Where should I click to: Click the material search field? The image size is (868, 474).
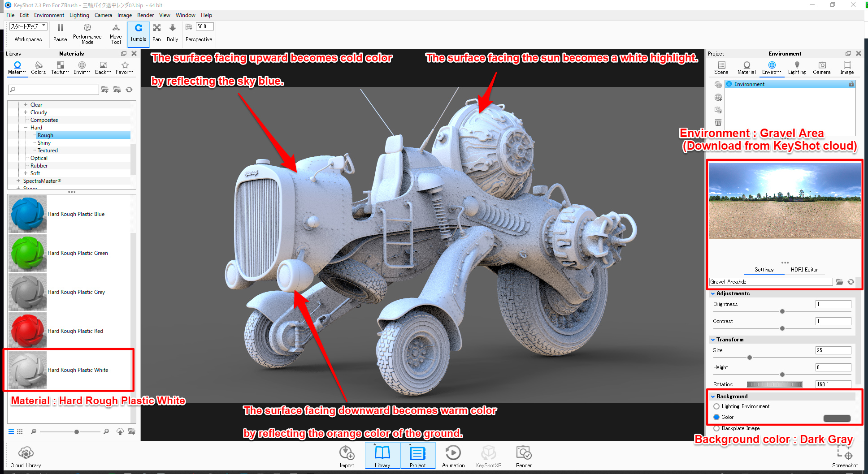53,90
